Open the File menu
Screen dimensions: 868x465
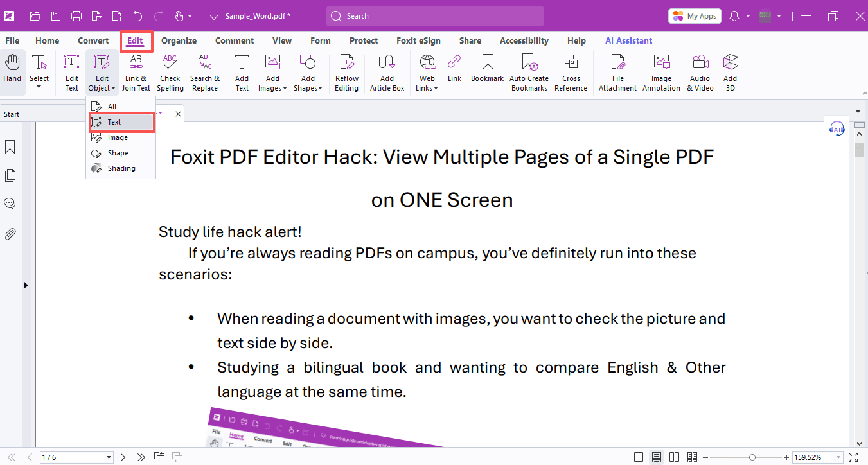tap(12, 40)
